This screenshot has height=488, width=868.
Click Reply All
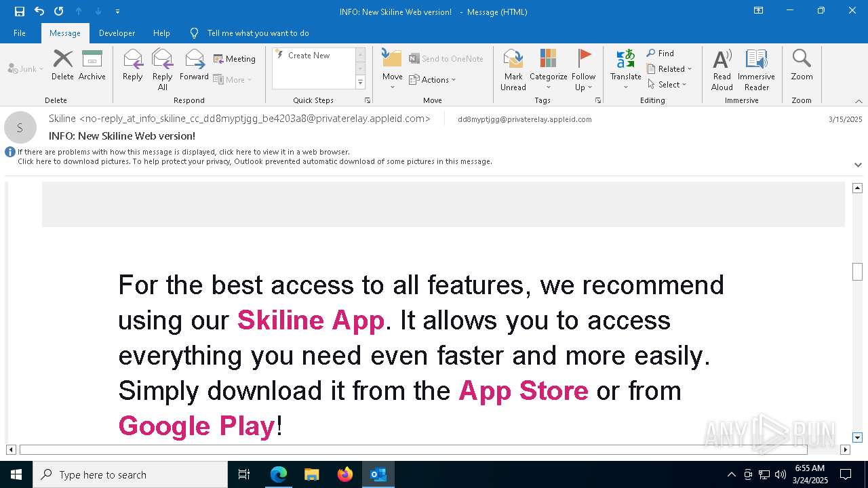coord(163,70)
